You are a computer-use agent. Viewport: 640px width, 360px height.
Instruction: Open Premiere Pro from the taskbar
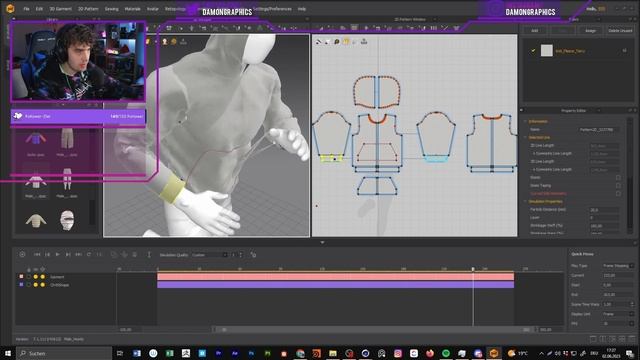(x=218, y=353)
